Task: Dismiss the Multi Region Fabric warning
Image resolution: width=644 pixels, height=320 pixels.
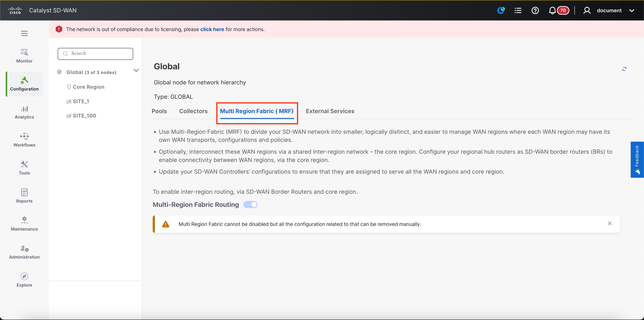Action: [x=610, y=223]
